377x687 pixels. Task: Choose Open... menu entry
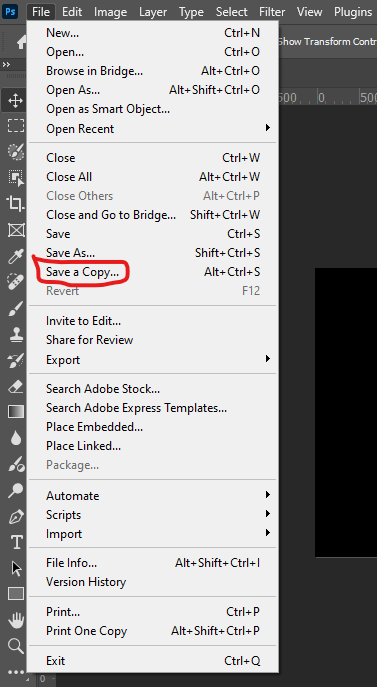(x=153, y=52)
